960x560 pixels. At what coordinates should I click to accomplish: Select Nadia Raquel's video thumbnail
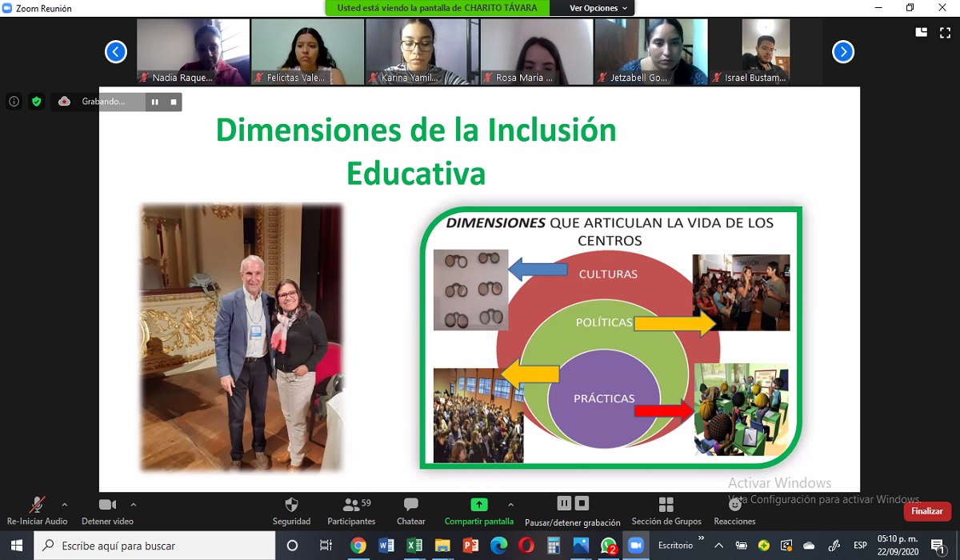(193, 52)
